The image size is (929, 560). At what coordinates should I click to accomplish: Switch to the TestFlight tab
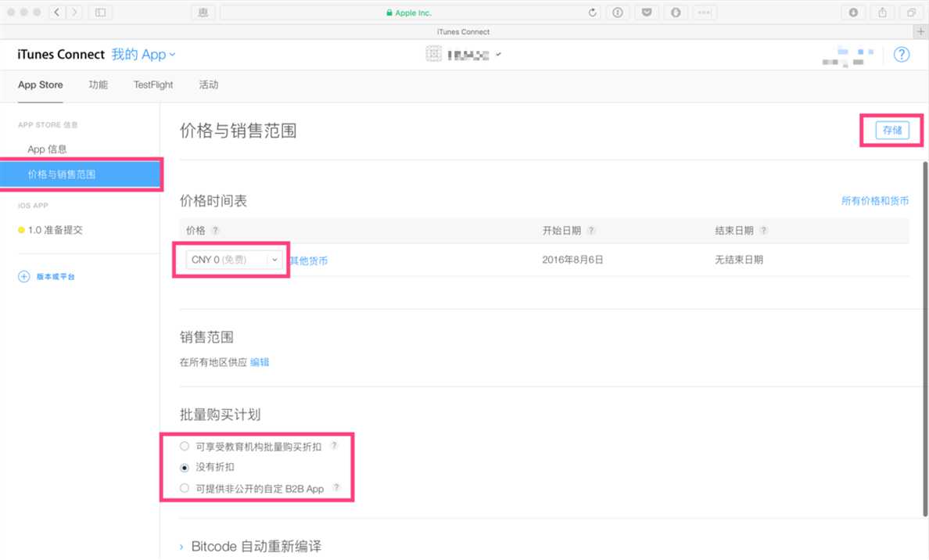153,84
